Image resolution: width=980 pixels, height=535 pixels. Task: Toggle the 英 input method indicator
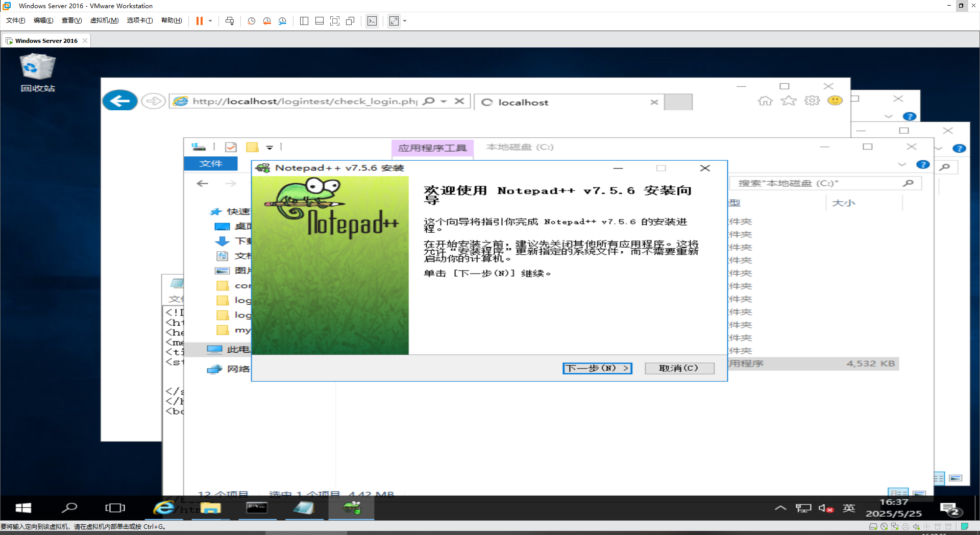tap(849, 508)
